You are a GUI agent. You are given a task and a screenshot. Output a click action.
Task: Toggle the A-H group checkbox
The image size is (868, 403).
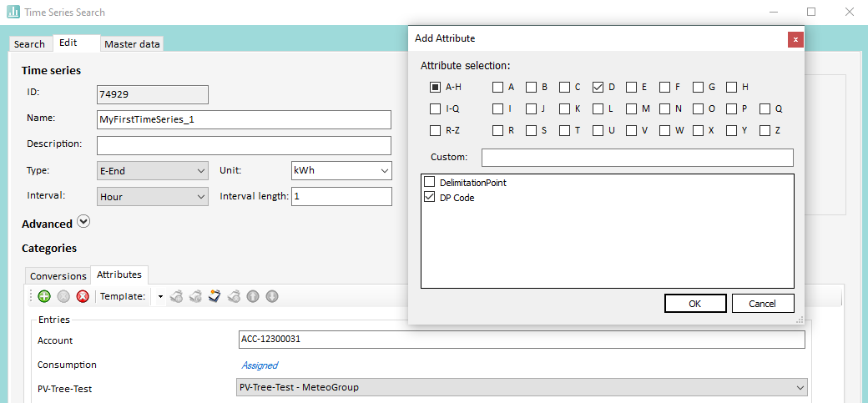click(x=436, y=87)
